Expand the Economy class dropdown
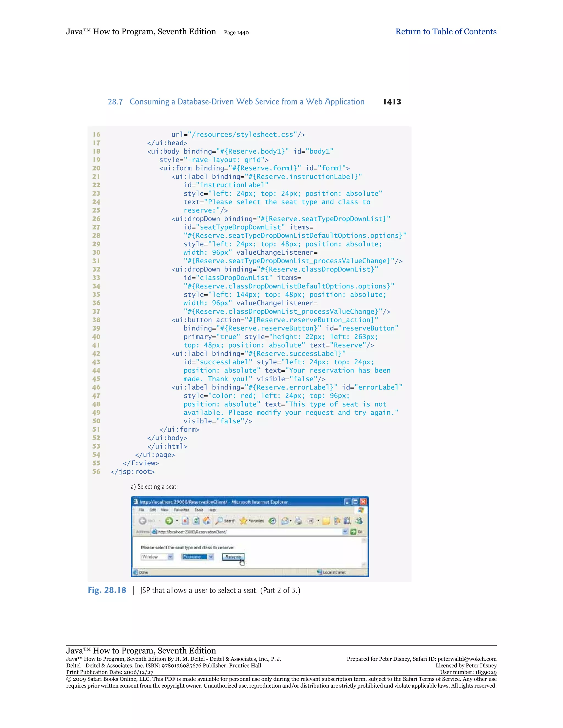Viewport: 563px width, 728px height. coord(211,557)
